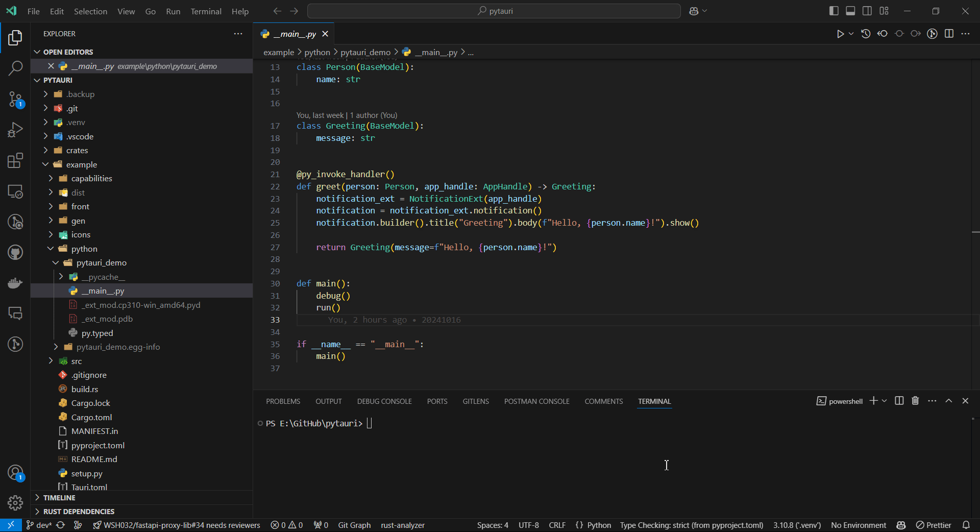Switch to the PROBLEMS tab
Viewport: 980px width, 532px height.
tap(283, 401)
